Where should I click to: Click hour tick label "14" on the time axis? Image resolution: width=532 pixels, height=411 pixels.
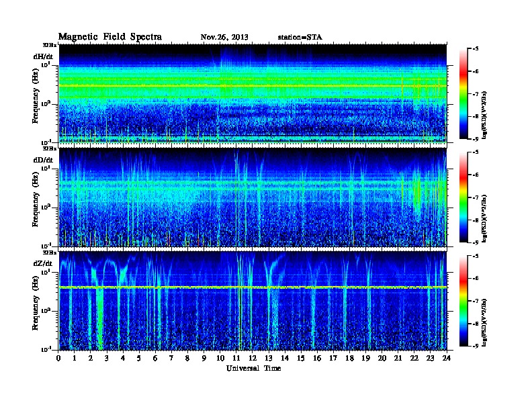(x=285, y=358)
